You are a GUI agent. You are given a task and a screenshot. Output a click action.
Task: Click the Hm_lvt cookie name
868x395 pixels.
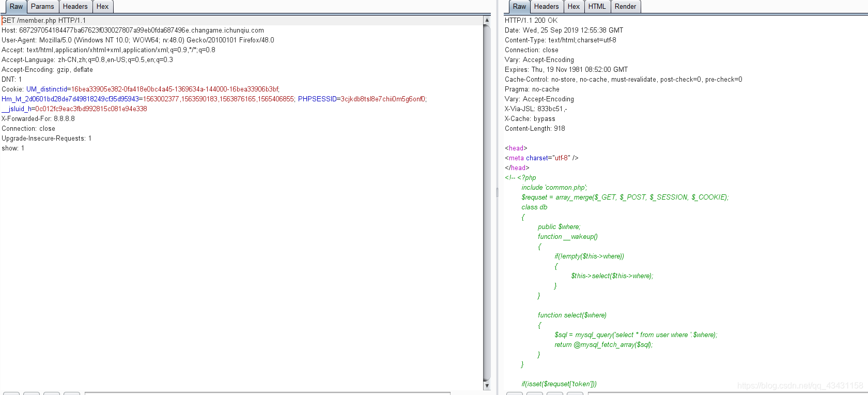[70, 99]
